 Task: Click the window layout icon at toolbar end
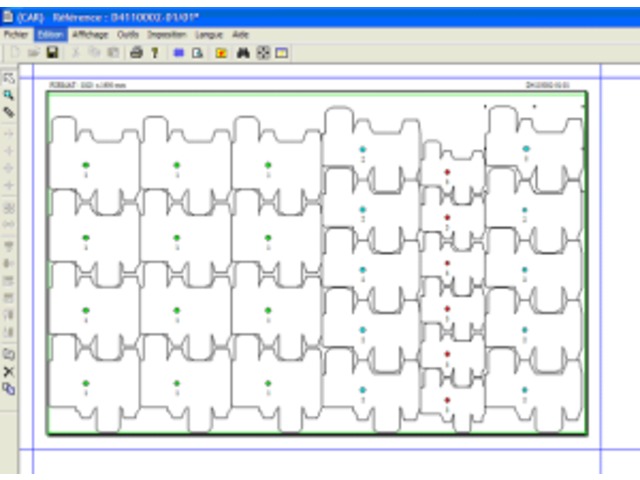coord(282,52)
